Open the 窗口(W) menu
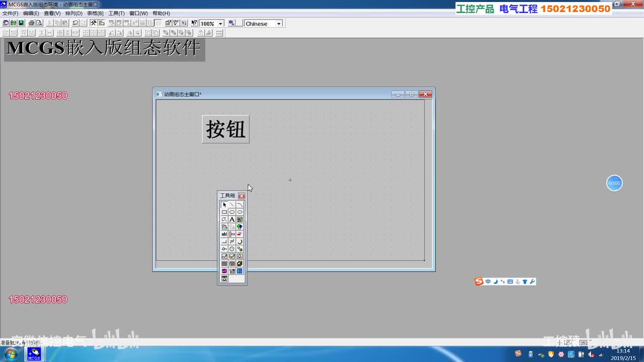The height and width of the screenshot is (362, 644). pos(139,13)
